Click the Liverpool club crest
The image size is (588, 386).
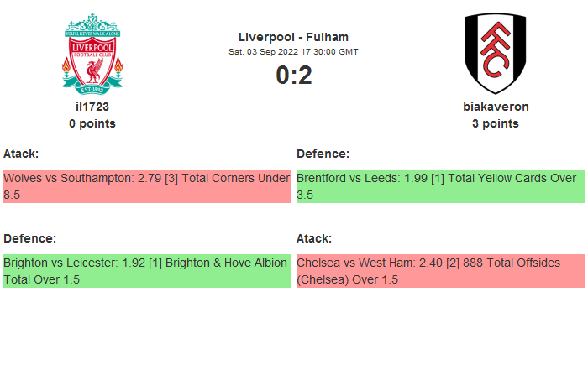pos(92,53)
